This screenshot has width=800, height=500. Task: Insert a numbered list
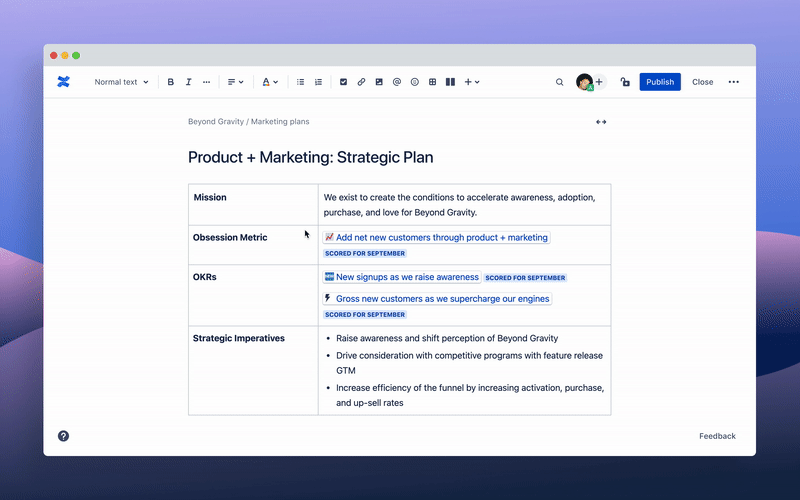(x=319, y=82)
